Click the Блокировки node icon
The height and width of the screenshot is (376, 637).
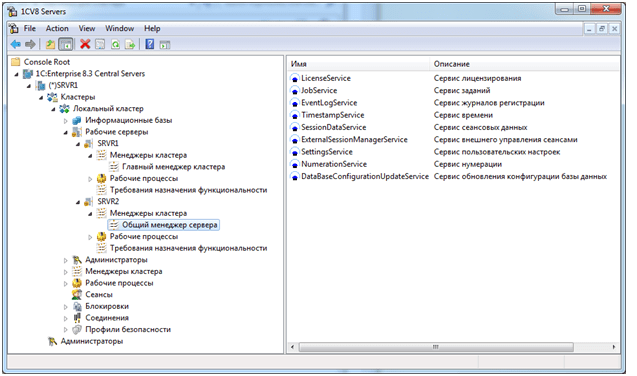point(77,306)
